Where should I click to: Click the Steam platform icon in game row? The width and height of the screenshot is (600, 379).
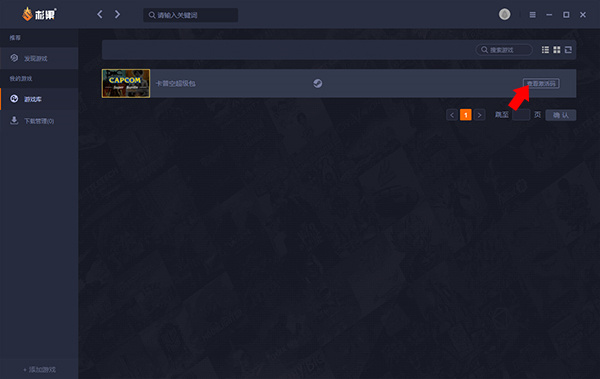(x=318, y=83)
